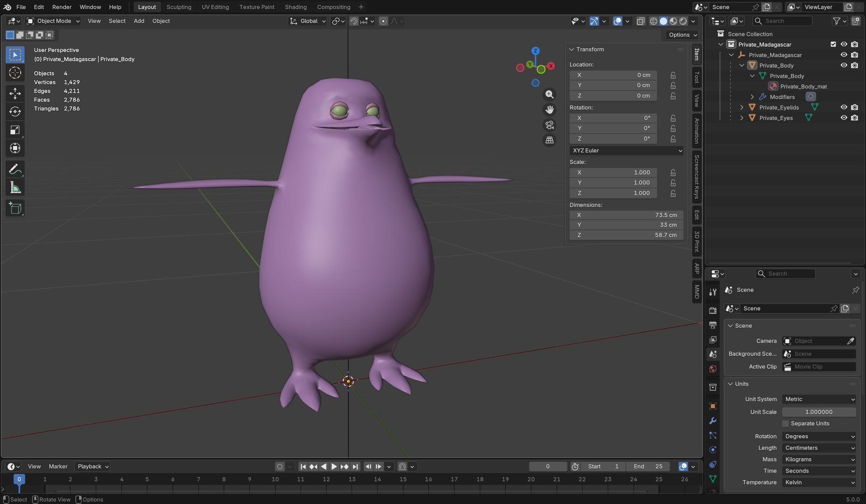This screenshot has width=866, height=504.
Task: Click the viewport pan hand icon
Action: click(549, 110)
